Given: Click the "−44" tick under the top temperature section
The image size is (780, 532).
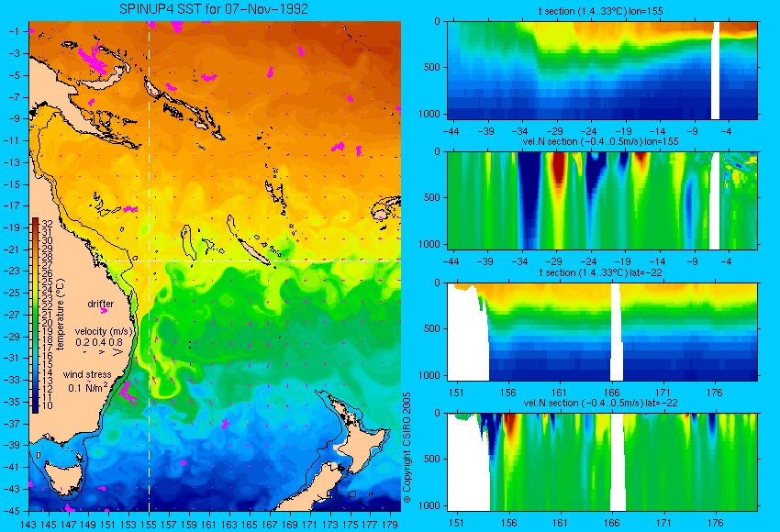Looking at the screenshot, I should (451, 131).
